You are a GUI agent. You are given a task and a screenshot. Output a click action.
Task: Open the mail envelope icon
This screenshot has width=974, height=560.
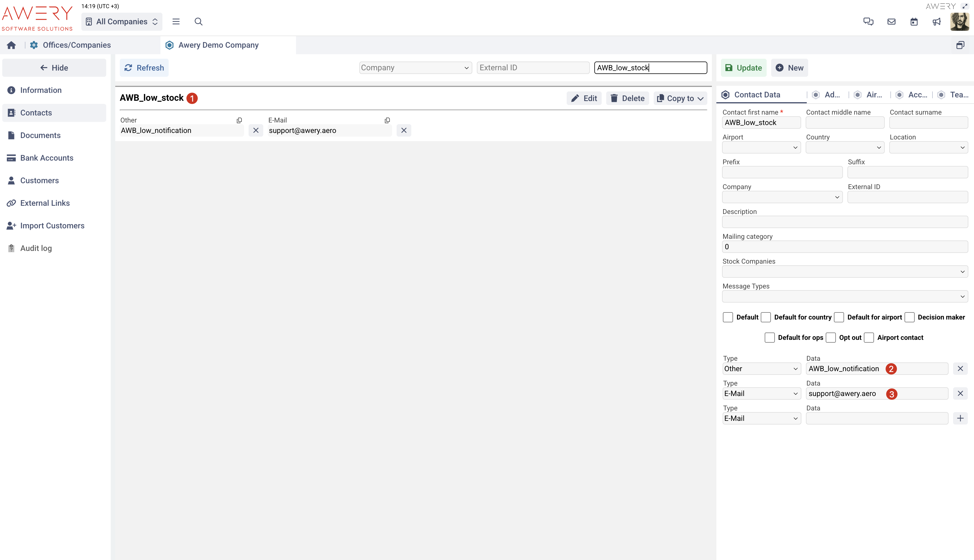coord(891,21)
